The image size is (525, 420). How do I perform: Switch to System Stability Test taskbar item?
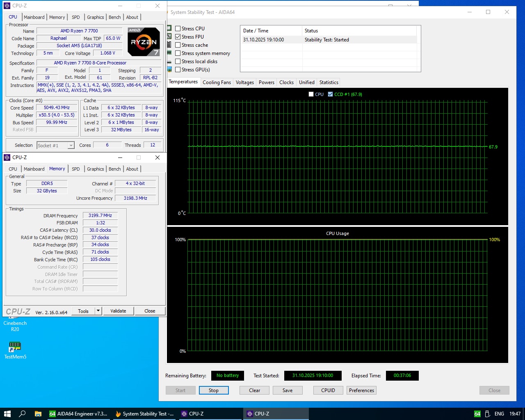coord(144,414)
